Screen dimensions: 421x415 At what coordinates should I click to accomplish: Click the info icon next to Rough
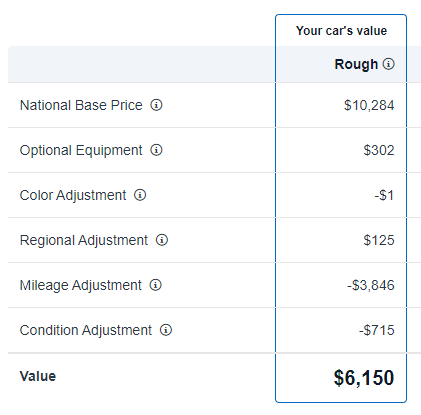click(x=388, y=64)
